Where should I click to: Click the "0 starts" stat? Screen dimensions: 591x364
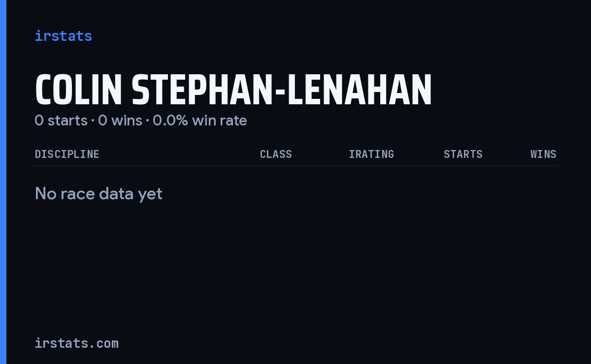pyautogui.click(x=61, y=121)
